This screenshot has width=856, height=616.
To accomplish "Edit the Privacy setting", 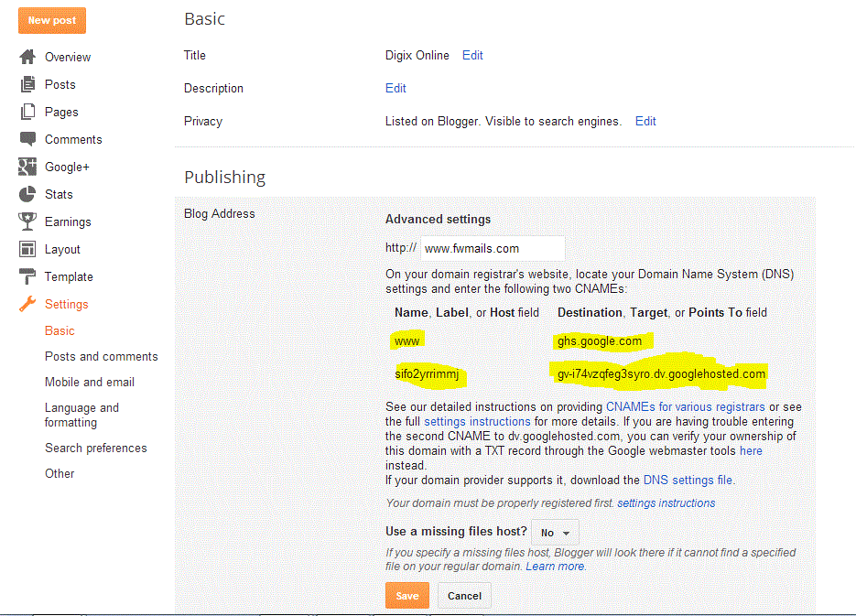I will 645,121.
